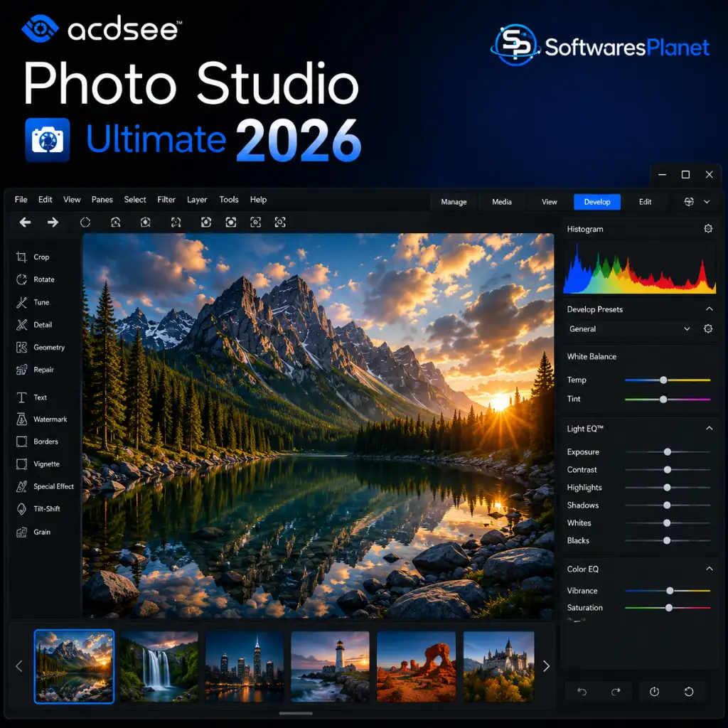The image size is (728, 728).
Task: Select the Text tool
Action: coord(31,397)
